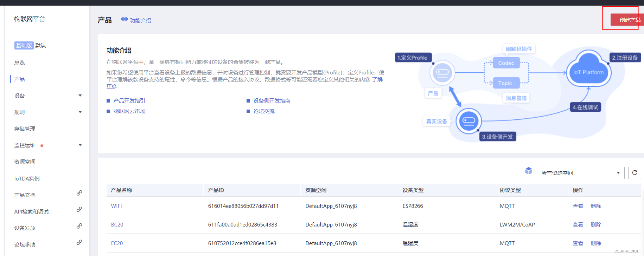This screenshot has height=256, width=644.
Task: Click the ESP8266 device type cell
Action: [x=413, y=206]
